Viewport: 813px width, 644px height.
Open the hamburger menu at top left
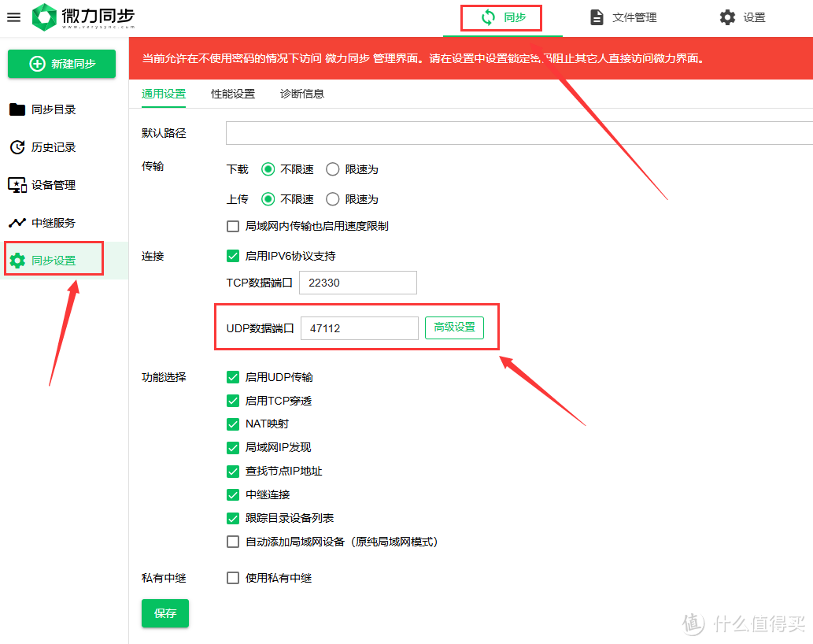click(x=13, y=18)
